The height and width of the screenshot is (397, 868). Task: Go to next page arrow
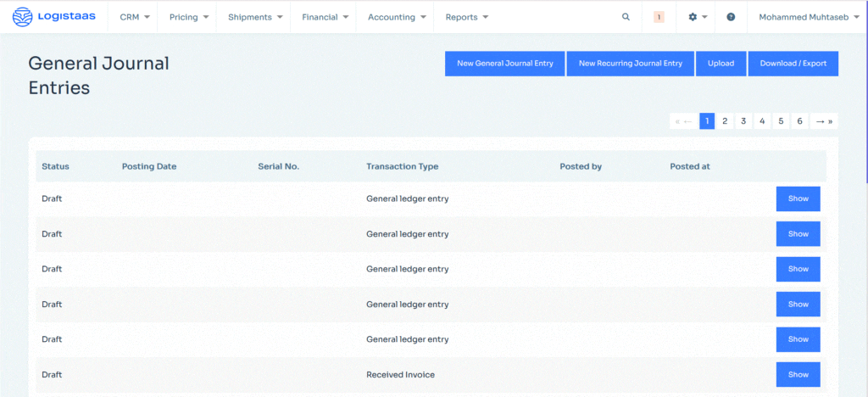point(819,121)
